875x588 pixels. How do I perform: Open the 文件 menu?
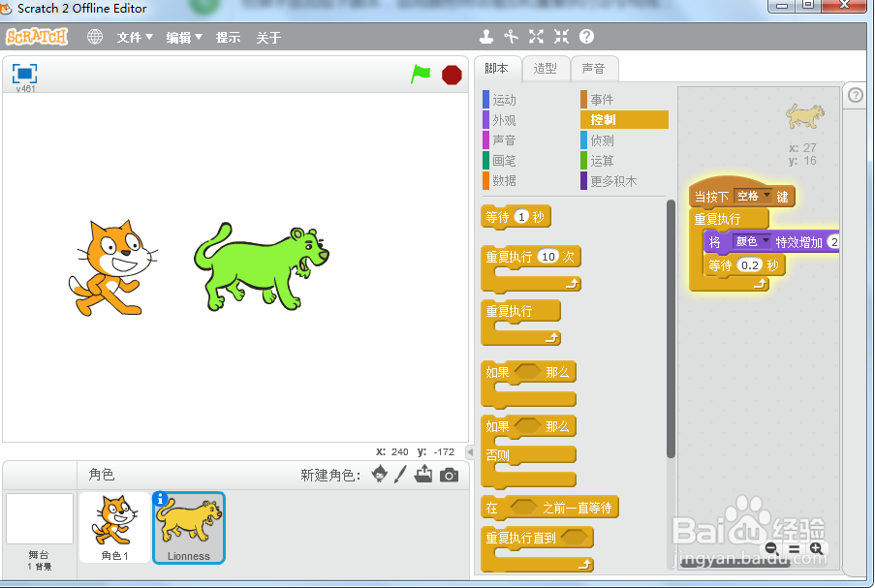tap(135, 38)
